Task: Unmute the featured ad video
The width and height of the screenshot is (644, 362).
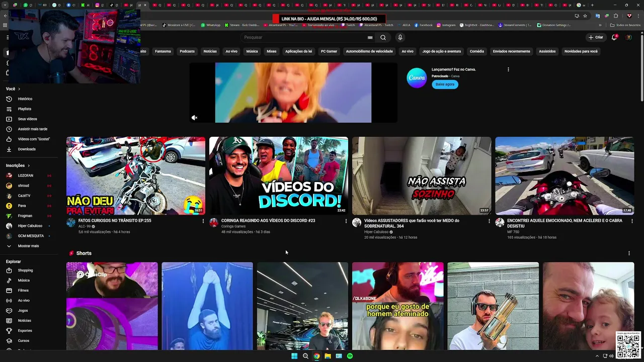Action: coord(194,118)
